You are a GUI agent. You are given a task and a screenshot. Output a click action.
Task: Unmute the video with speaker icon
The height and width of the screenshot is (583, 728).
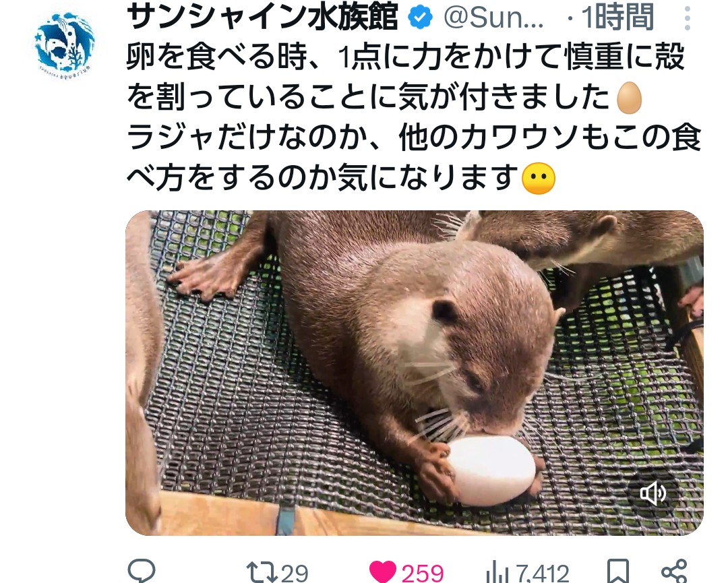[x=653, y=493]
